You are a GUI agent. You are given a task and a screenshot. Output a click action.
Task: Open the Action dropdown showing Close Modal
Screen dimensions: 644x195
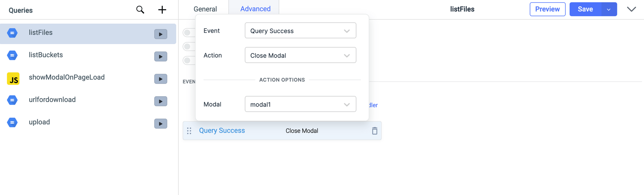300,55
